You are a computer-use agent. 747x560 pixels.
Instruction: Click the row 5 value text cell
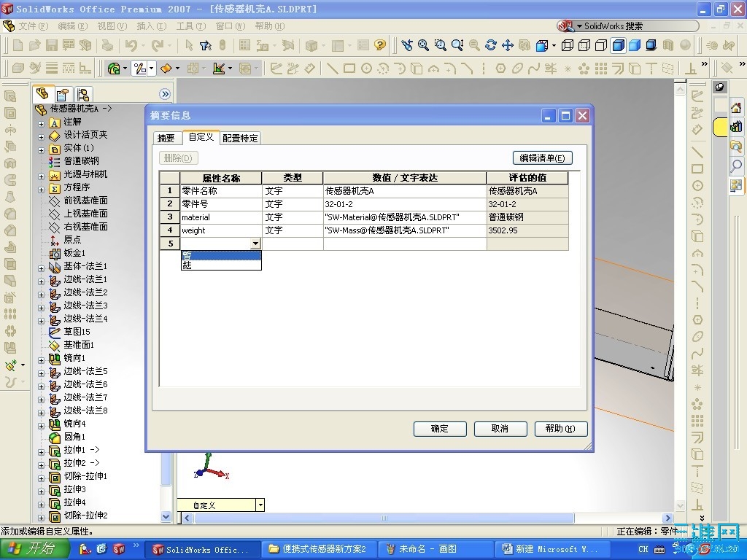[x=404, y=244]
